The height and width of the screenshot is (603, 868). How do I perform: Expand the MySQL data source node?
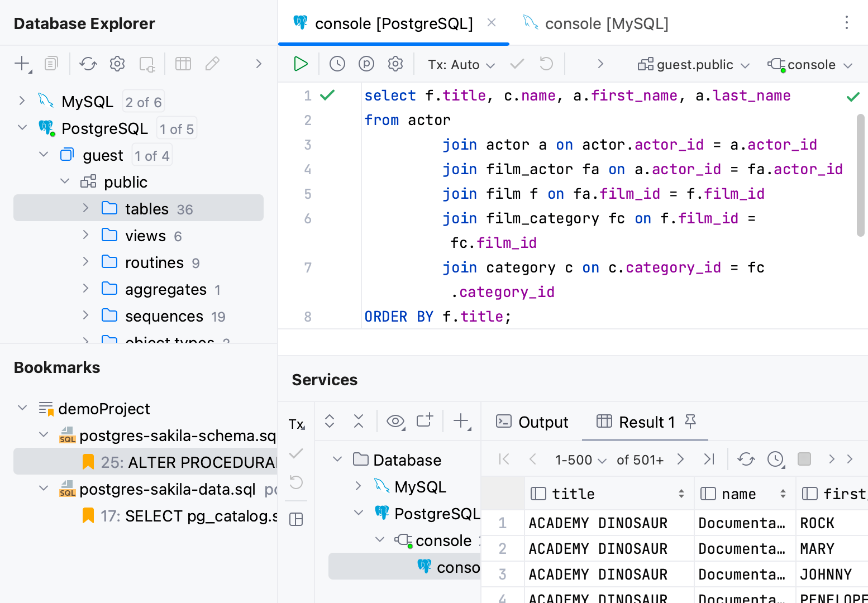tap(22, 101)
